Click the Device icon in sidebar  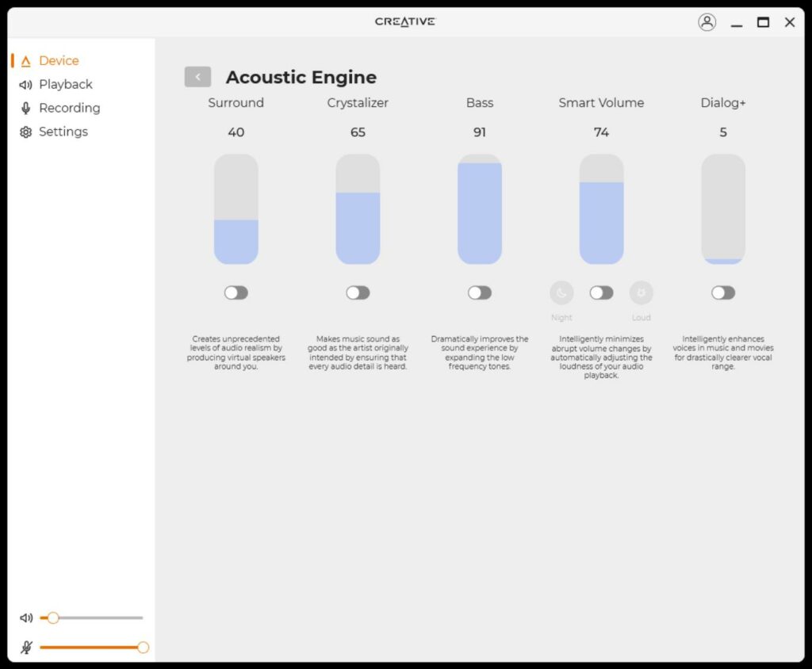pyautogui.click(x=25, y=61)
